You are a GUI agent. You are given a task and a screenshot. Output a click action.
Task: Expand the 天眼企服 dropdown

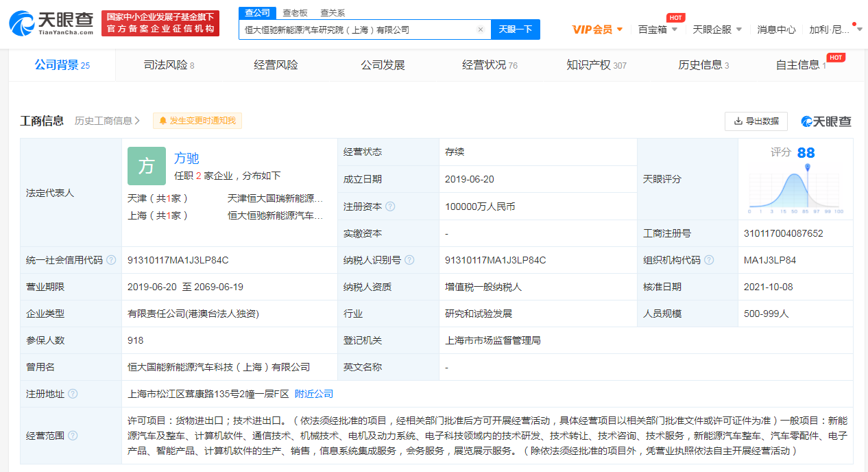(x=717, y=29)
